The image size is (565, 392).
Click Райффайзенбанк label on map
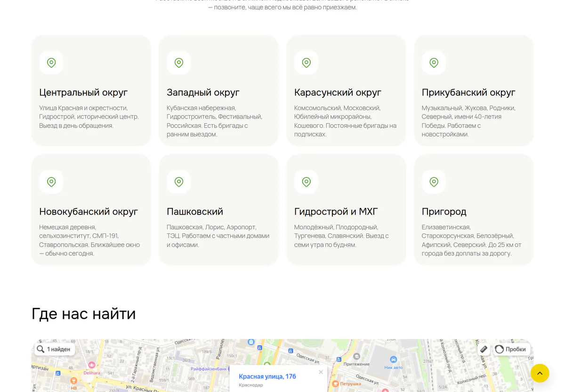click(210, 369)
